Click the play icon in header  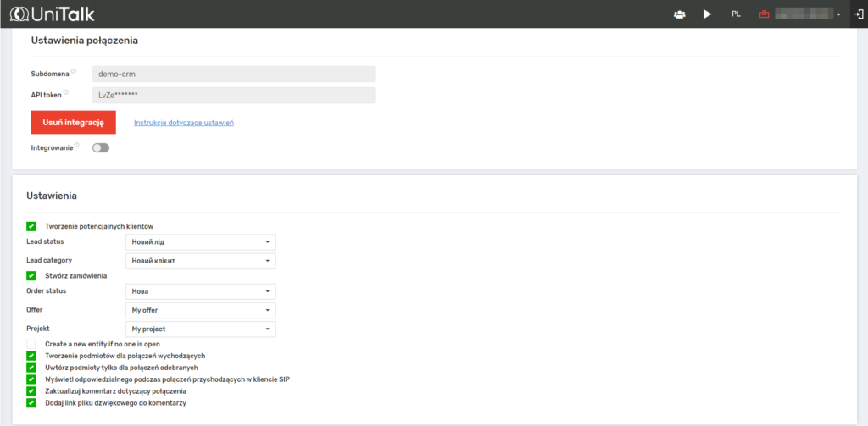point(708,14)
